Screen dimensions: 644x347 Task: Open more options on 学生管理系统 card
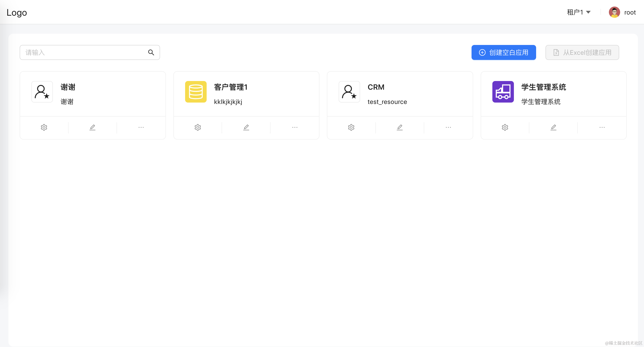[x=602, y=127]
